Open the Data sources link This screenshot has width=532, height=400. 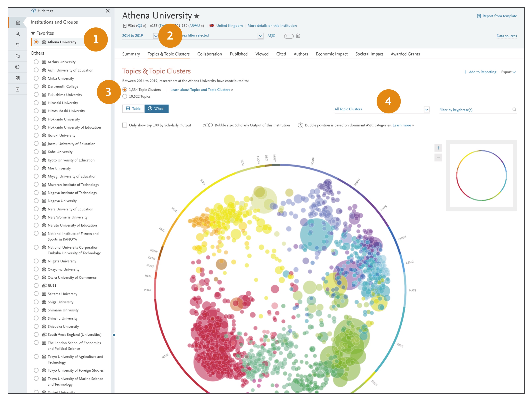point(507,36)
